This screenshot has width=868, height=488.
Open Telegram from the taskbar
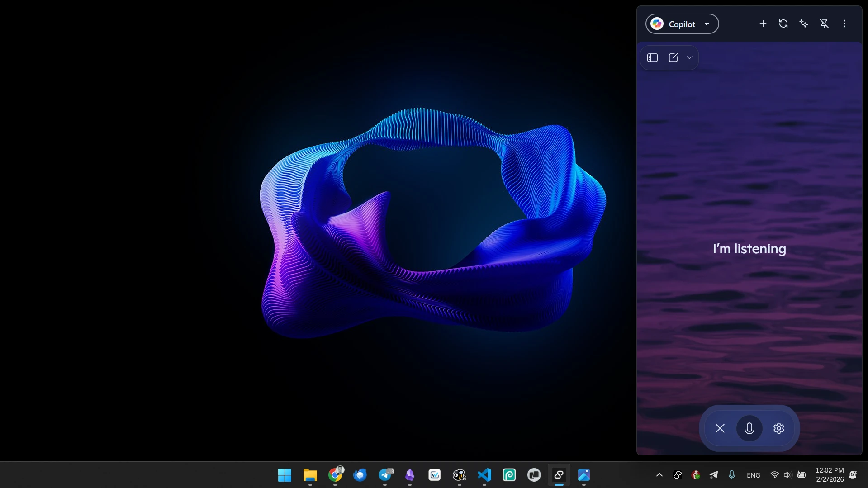[385, 475]
